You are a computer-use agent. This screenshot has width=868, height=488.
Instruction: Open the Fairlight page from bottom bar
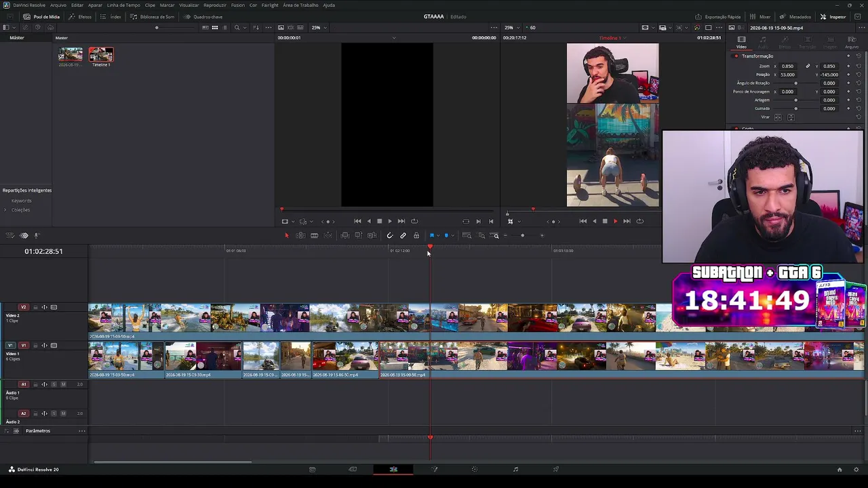pyautogui.click(x=515, y=469)
